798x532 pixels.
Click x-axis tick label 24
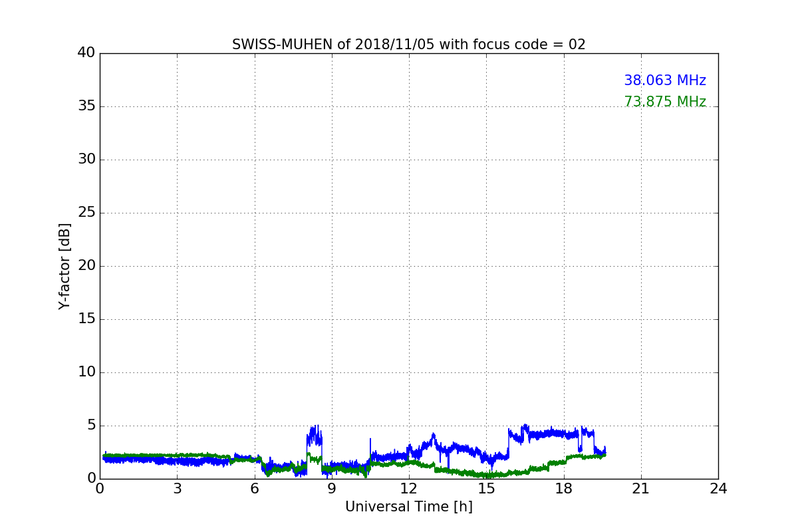pos(718,489)
